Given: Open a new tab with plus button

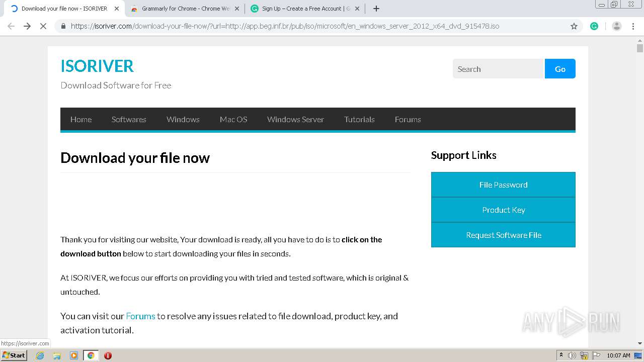Looking at the screenshot, I should click(x=376, y=9).
